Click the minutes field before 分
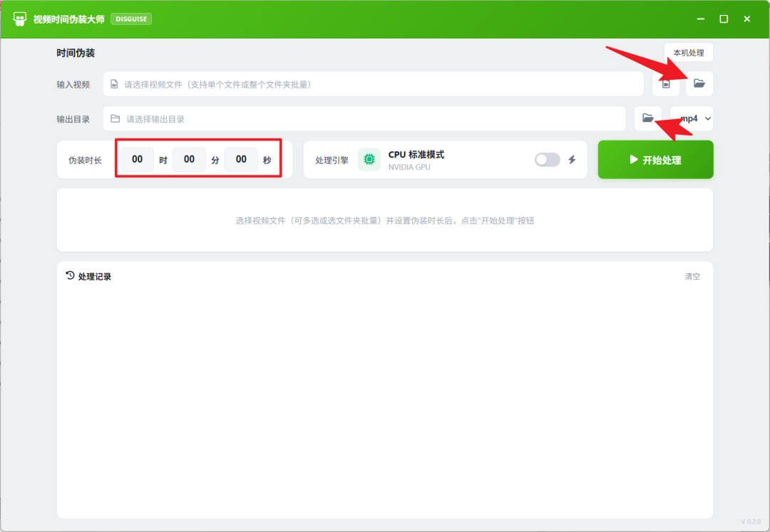The height and width of the screenshot is (532, 770). [x=189, y=159]
